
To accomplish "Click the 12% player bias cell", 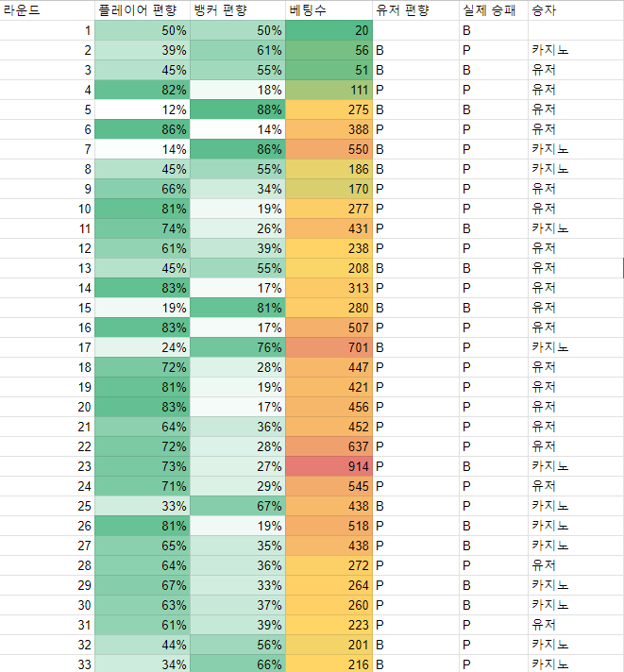I will click(x=143, y=109).
